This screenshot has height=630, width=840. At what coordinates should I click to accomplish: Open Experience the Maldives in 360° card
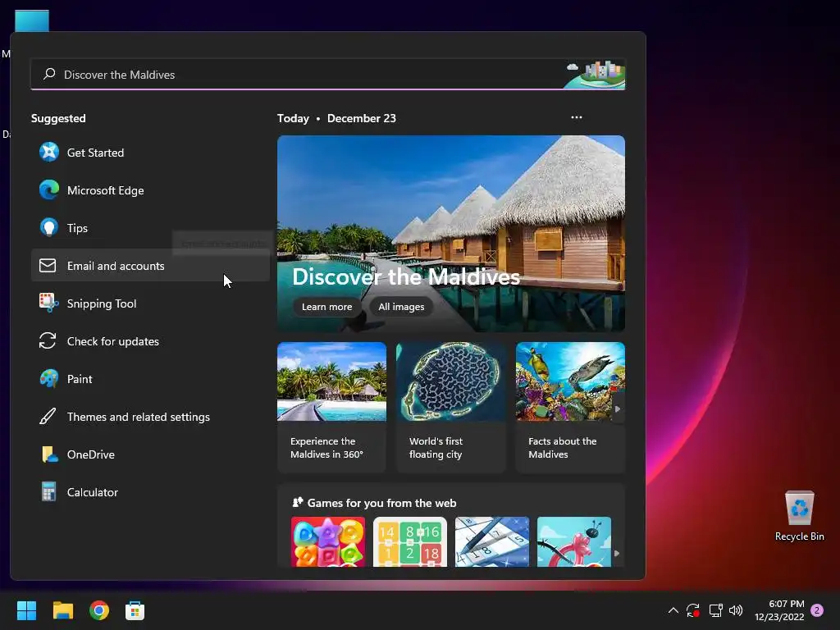tap(331, 407)
